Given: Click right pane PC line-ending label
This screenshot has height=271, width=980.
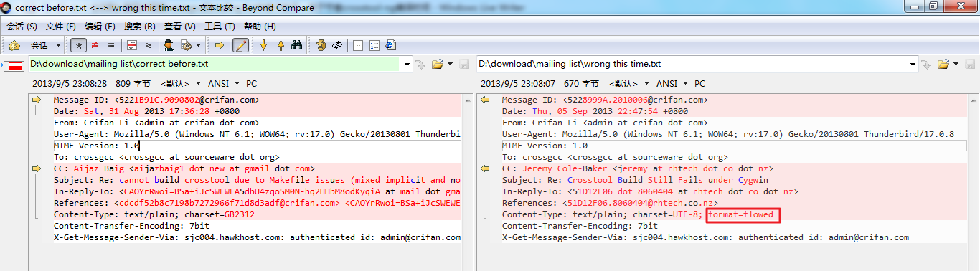Looking at the screenshot, I should [x=699, y=84].
